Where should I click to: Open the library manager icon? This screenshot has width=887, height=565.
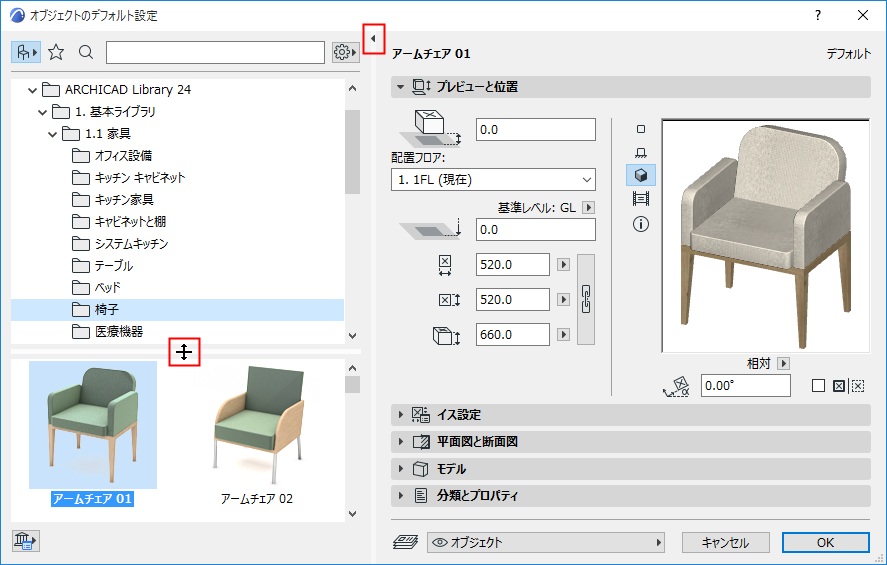(x=25, y=541)
